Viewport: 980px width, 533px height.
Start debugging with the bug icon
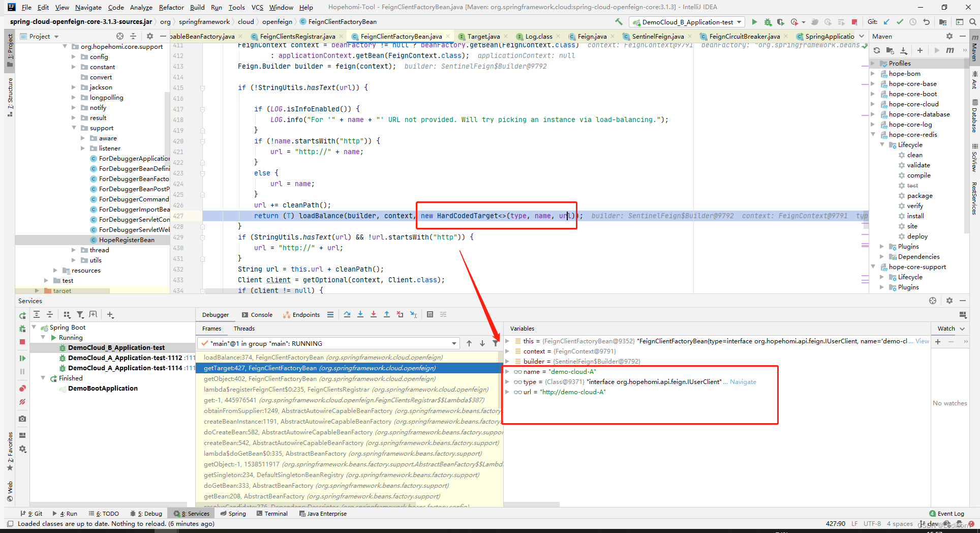tap(768, 22)
